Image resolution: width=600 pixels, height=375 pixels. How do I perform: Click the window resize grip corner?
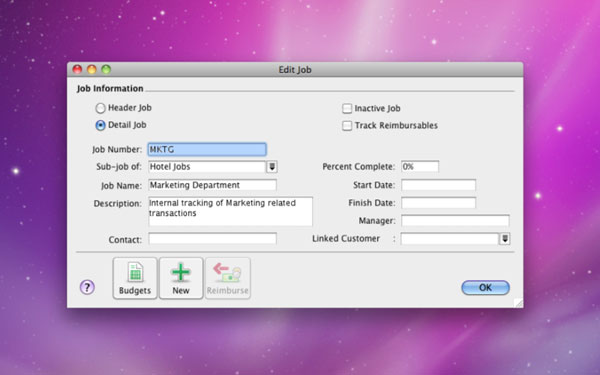click(518, 303)
